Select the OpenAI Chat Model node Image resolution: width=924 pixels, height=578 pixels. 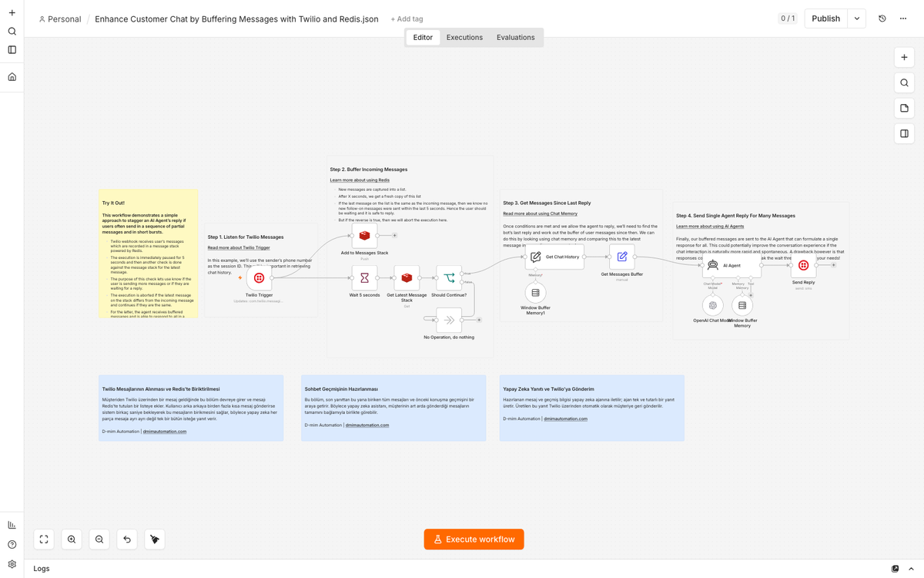coord(713,305)
